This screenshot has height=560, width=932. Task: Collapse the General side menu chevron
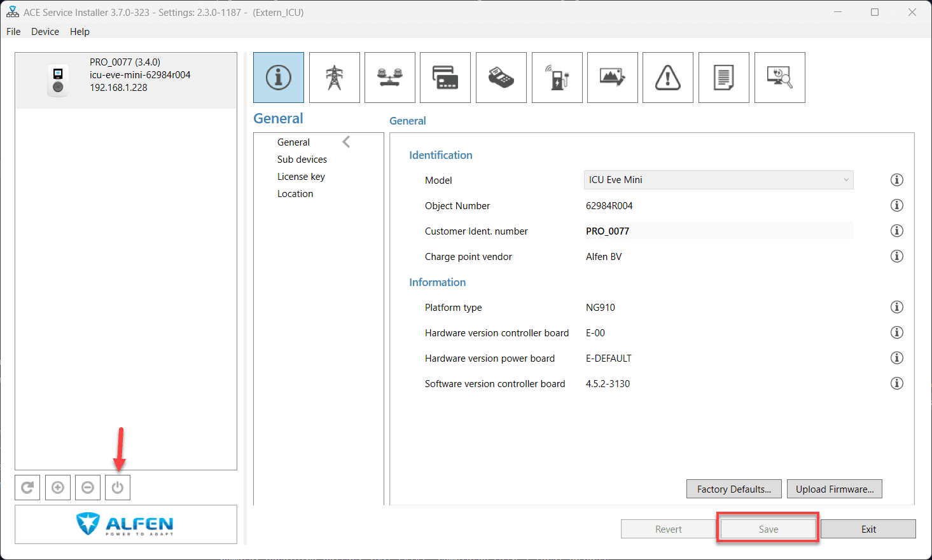click(x=346, y=142)
